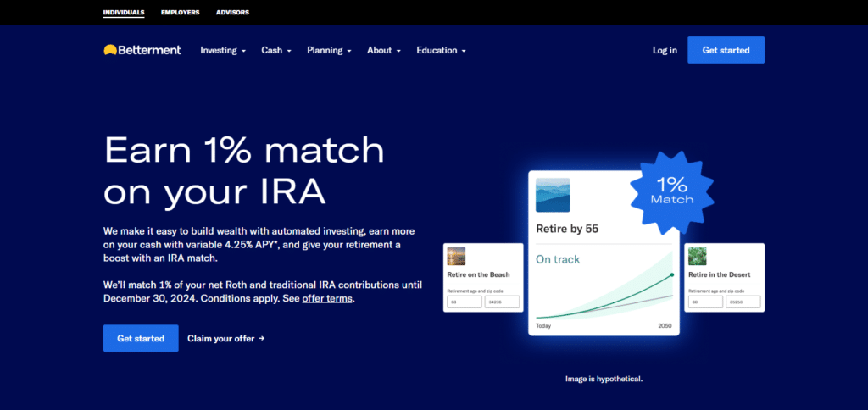Image resolution: width=868 pixels, height=410 pixels.
Task: Open the offer terms link
Action: coord(327,298)
